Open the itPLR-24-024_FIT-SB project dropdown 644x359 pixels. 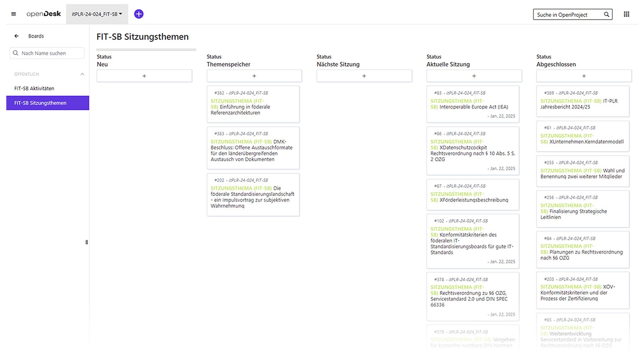97,14
